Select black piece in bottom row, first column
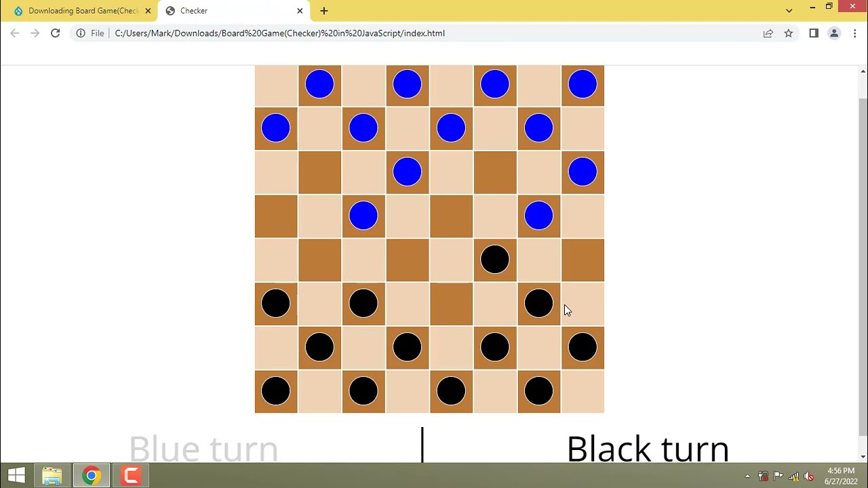The height and width of the screenshot is (488, 868). point(276,391)
